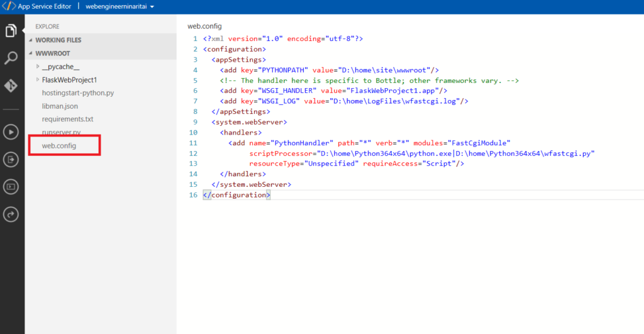Image resolution: width=644 pixels, height=334 pixels.
Task: Open the webengineerninaritai site dropdown
Action: coord(119,6)
